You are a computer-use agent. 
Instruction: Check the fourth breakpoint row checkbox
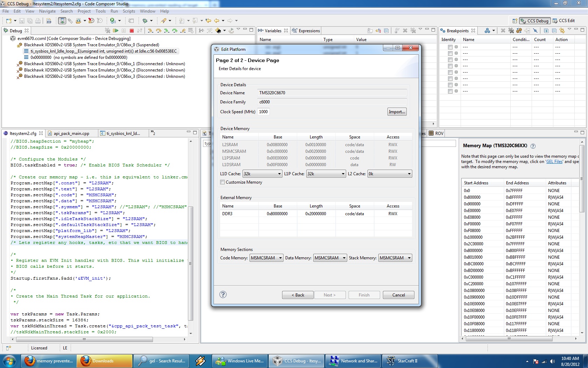click(x=450, y=66)
